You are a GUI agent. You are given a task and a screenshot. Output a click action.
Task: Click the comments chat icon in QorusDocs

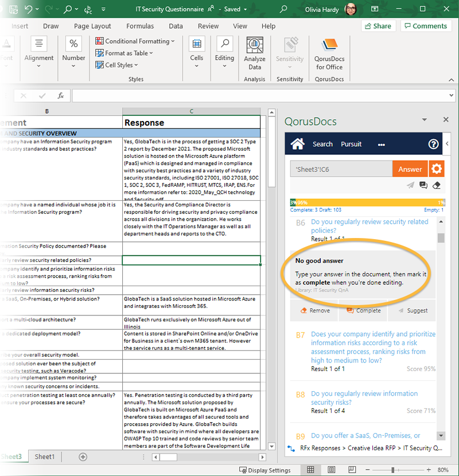(423, 185)
